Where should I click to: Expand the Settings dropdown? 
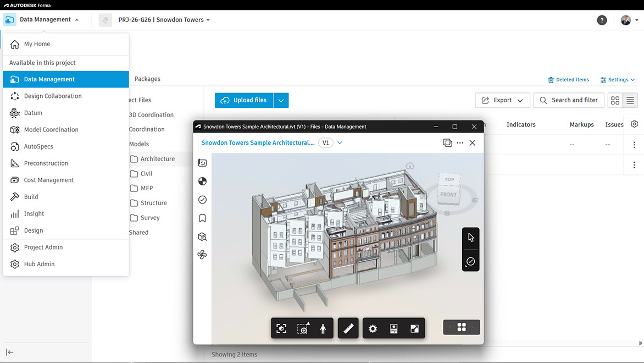617,80
